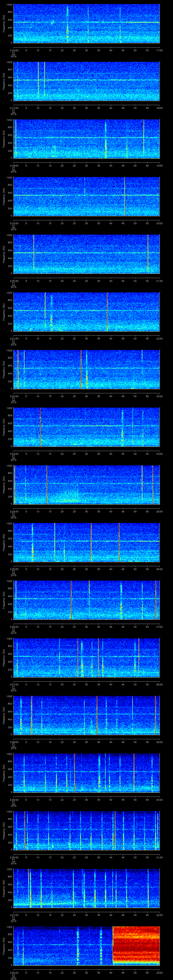Click the '3:22:00' time axis label
Screen dimensions: 173x980
pyautogui.click(x=14, y=396)
